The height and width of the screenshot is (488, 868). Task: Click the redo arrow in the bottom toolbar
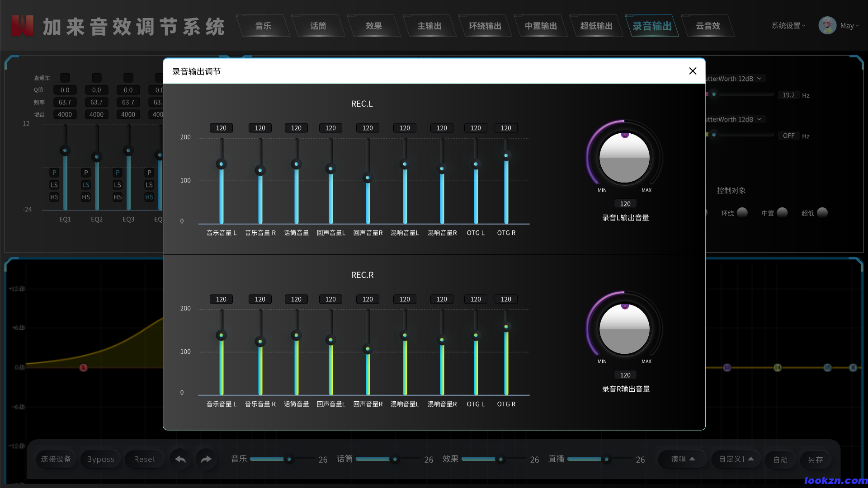click(x=206, y=459)
